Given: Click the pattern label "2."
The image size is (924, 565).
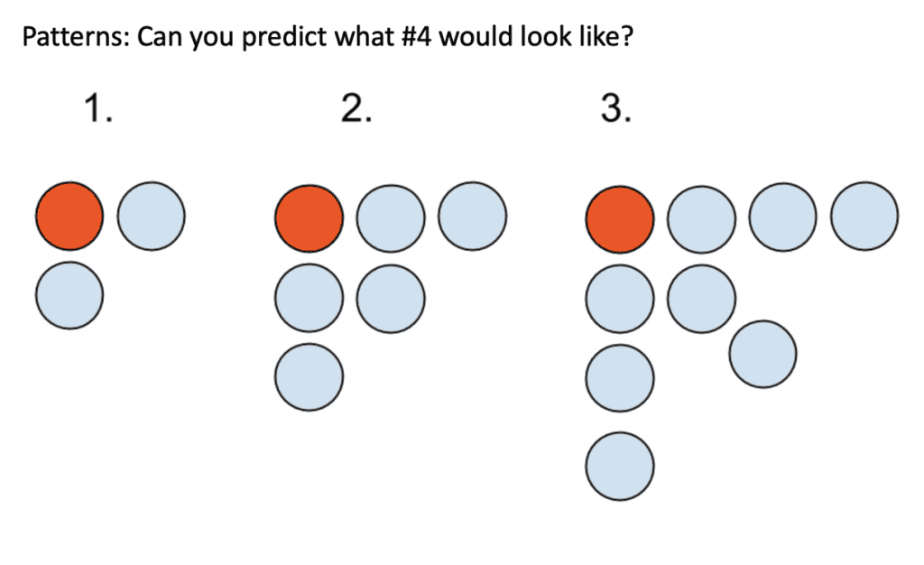Looking at the screenshot, I should (x=356, y=109).
